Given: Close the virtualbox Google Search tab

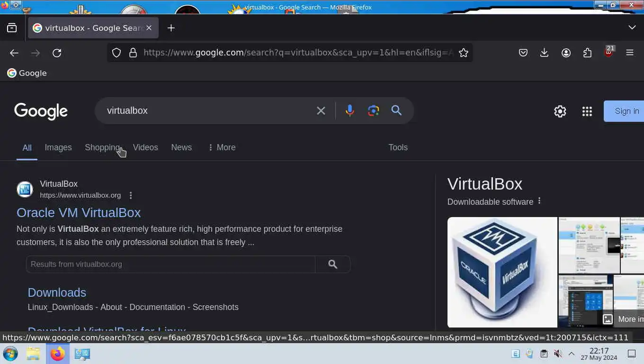Looking at the screenshot, I should (149, 28).
